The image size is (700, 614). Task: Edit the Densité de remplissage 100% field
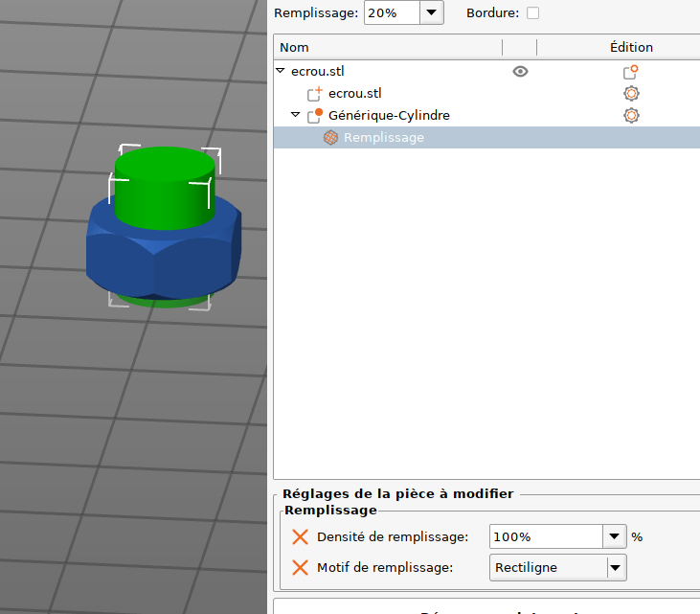pos(547,536)
